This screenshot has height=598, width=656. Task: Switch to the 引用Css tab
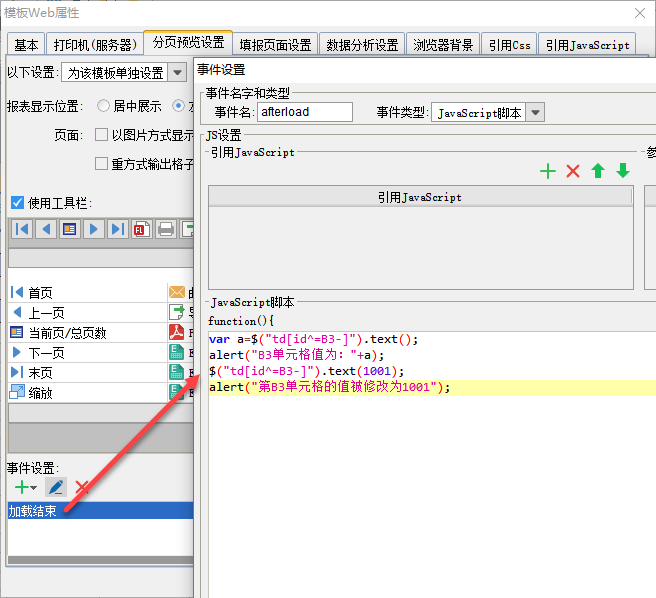tap(509, 44)
